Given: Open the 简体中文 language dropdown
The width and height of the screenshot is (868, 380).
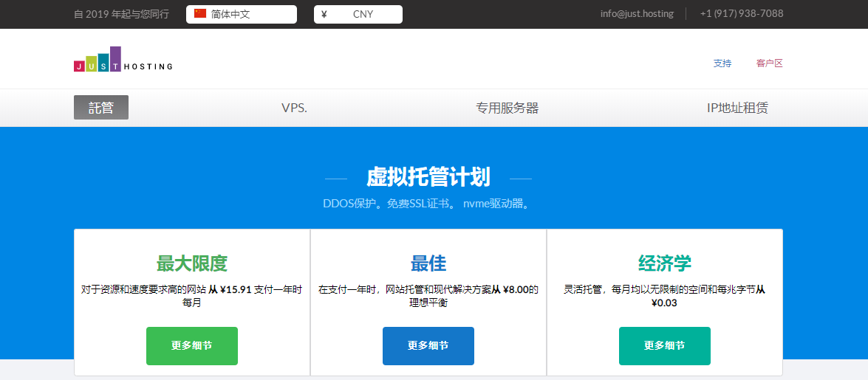Looking at the screenshot, I should coord(242,15).
